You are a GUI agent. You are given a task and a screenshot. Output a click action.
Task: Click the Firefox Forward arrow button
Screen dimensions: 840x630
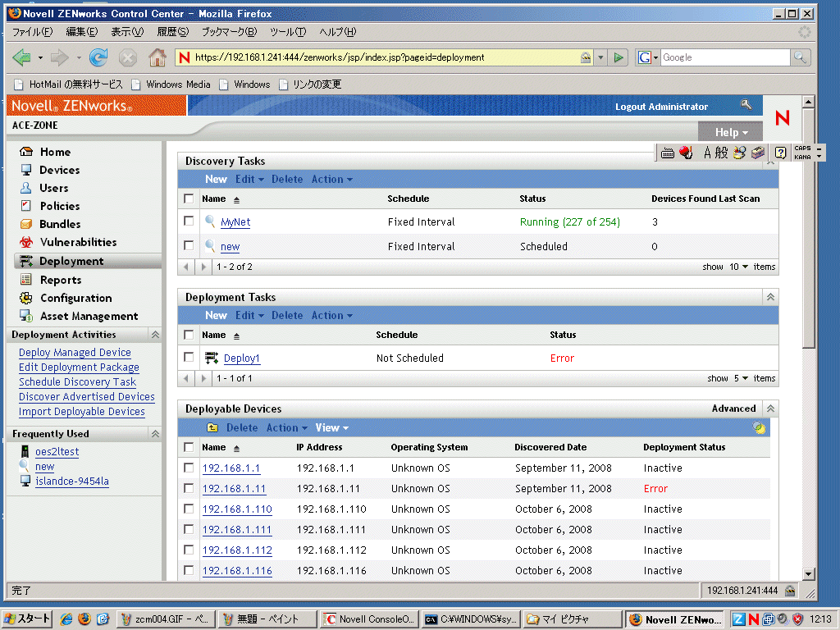tap(59, 57)
